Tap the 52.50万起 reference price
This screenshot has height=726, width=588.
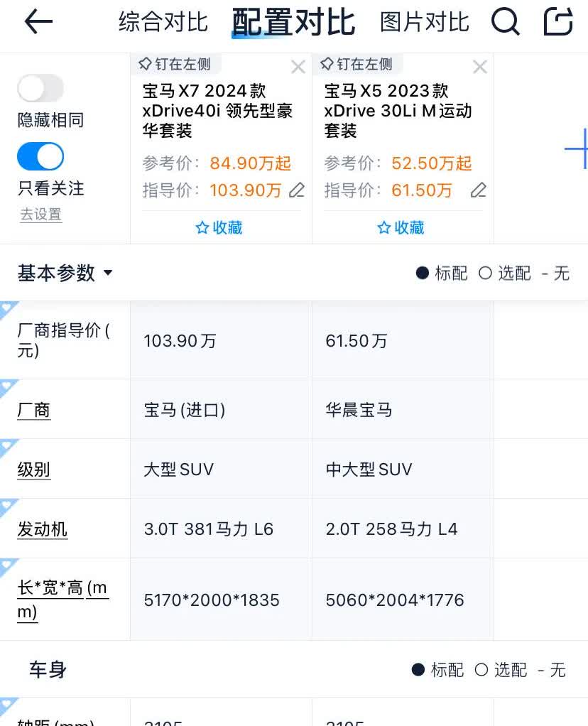pos(432,163)
